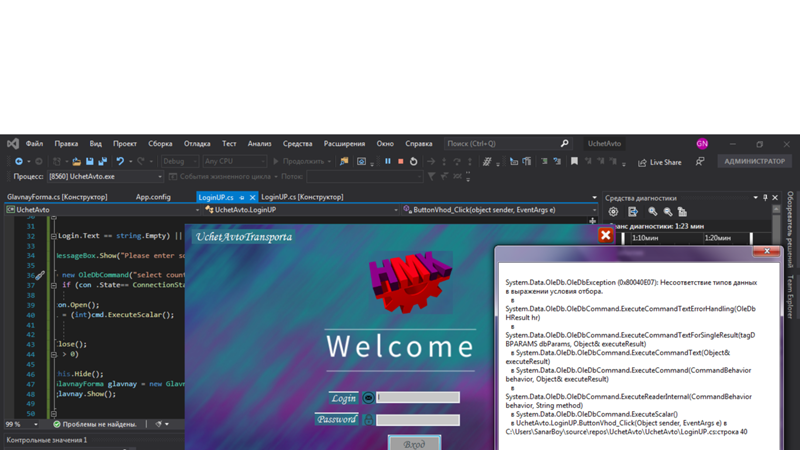Zoom in the diagnostics timeline

653,212
